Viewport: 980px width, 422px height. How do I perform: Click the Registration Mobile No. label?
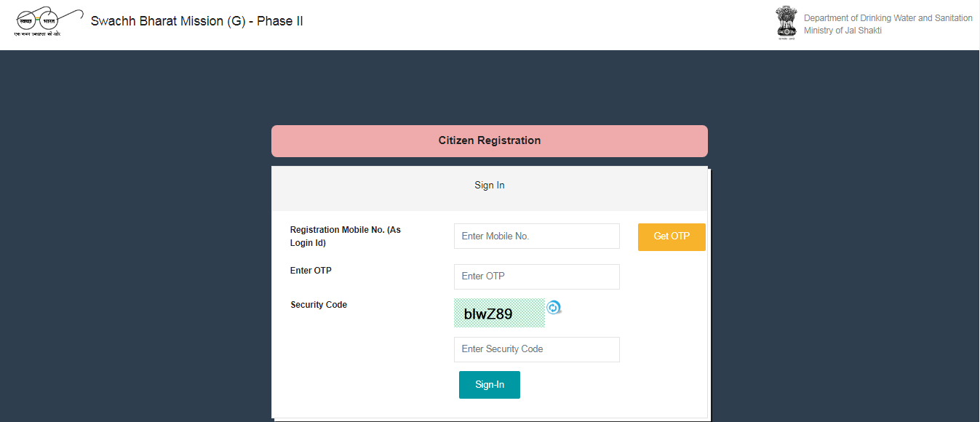pyautogui.click(x=346, y=236)
